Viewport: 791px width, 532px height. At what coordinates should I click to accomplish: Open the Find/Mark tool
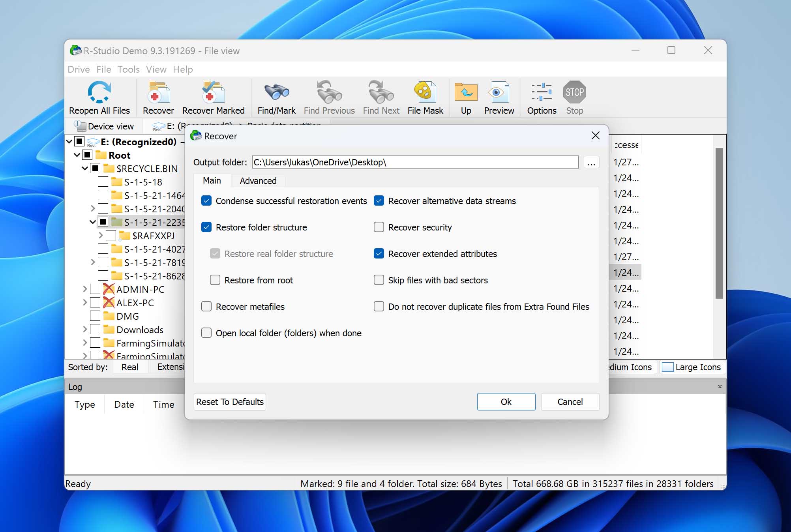(277, 97)
